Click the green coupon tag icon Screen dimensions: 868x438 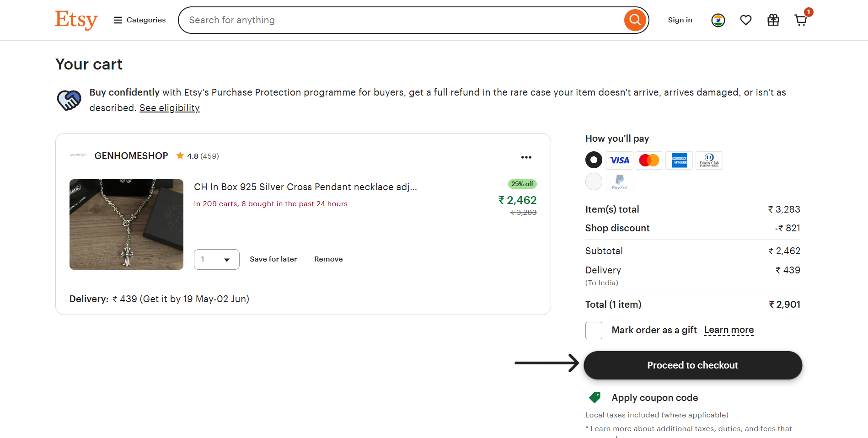click(x=595, y=398)
